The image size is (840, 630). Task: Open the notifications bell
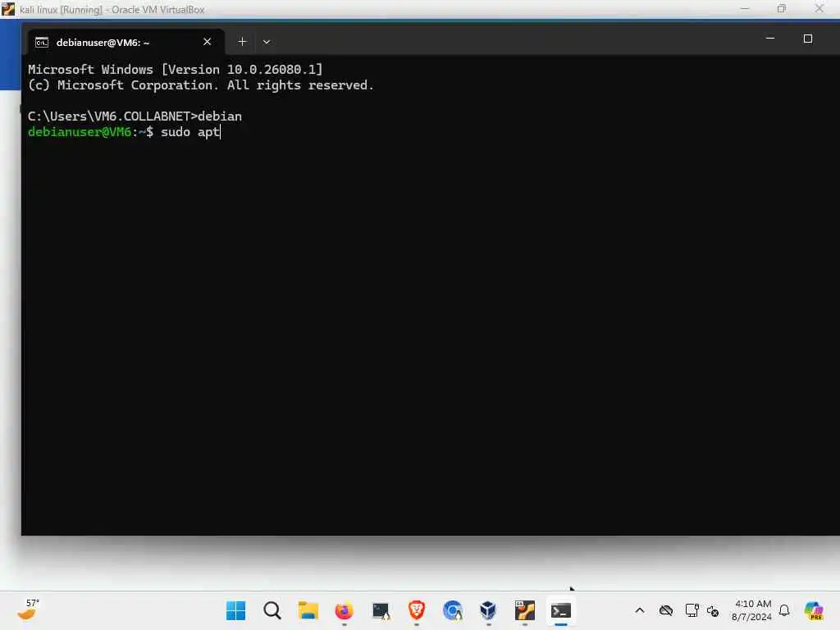(784, 610)
